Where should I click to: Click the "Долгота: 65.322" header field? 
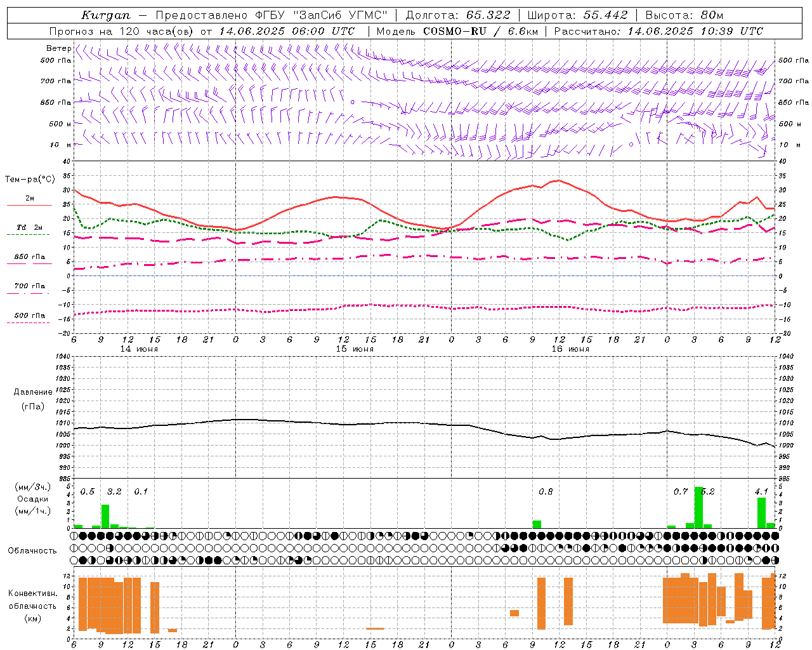point(458,15)
